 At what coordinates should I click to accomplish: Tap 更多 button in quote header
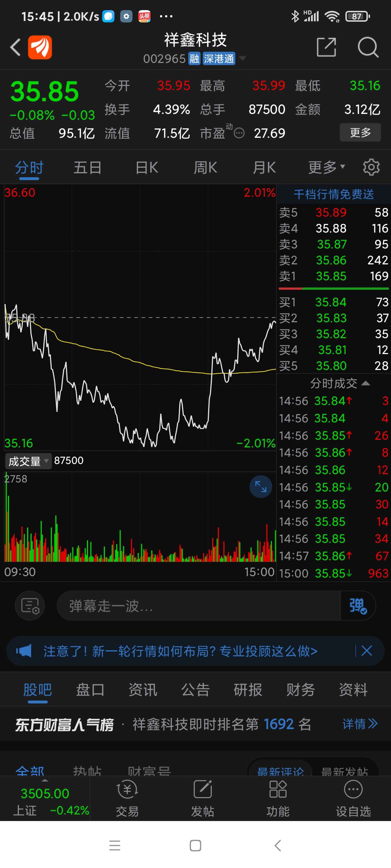click(360, 132)
